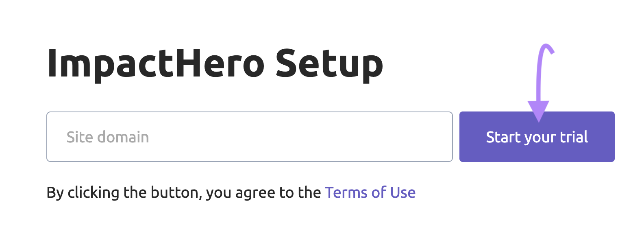Screen dimensions: 644x236
Task: Click the Site domain placeholder text
Action: coord(107,137)
